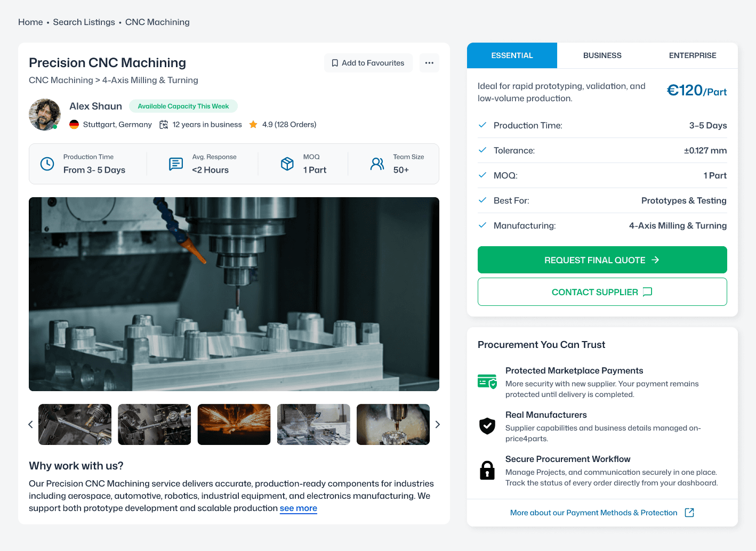Switch to the ENTERPRISE pricing tab
The height and width of the screenshot is (551, 756).
click(693, 55)
